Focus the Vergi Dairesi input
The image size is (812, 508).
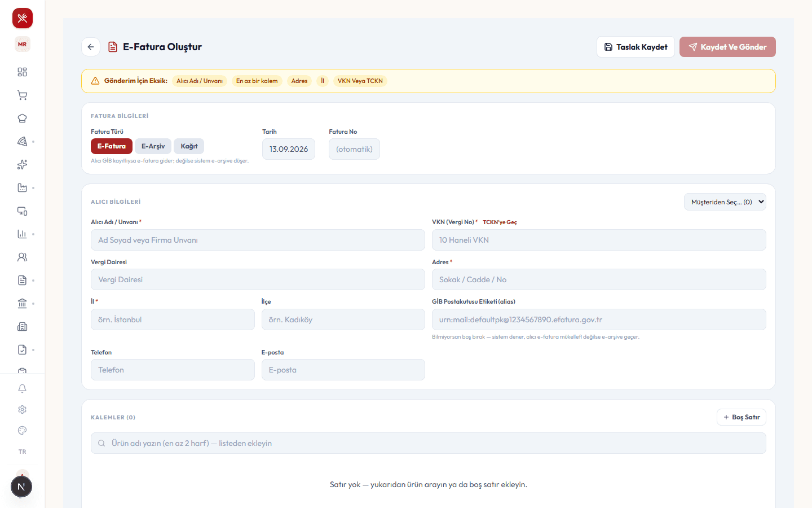tap(258, 279)
